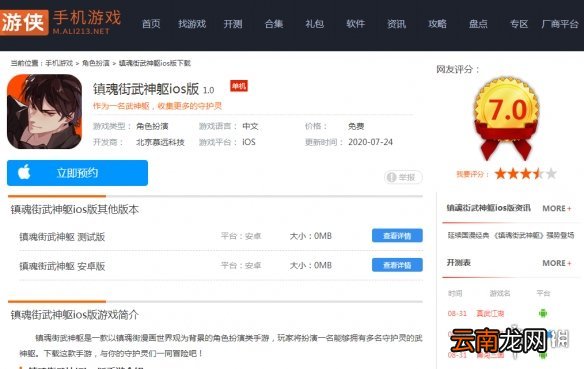This screenshot has width=584, height=369.
Task: Click 角色扮演 in the breadcrumb
Action: click(x=96, y=63)
